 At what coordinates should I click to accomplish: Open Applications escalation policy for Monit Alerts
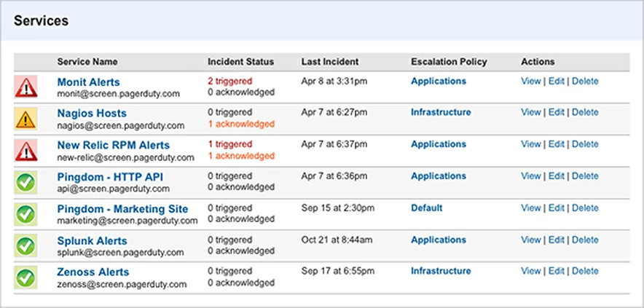[439, 82]
